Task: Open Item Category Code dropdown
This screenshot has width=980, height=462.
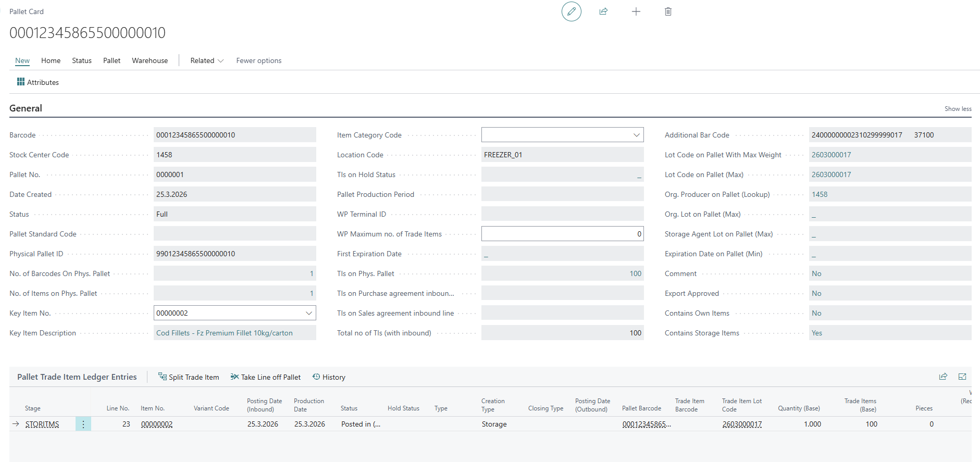Action: pos(636,135)
